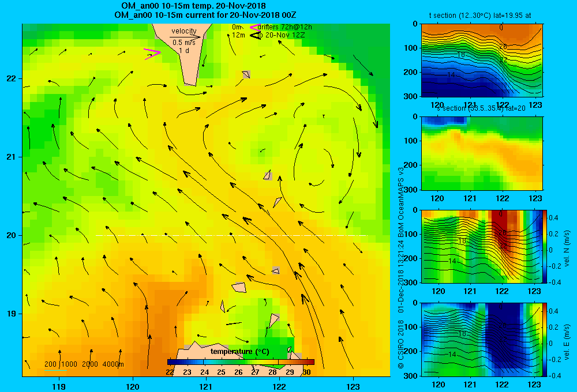Click latitude label '20' on the main map axis

pyautogui.click(x=10, y=235)
